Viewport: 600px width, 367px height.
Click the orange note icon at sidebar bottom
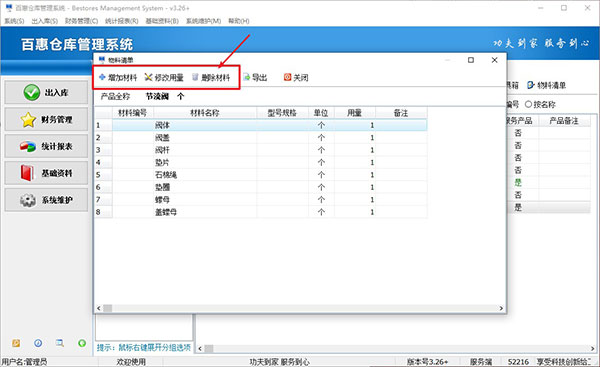coord(16,343)
